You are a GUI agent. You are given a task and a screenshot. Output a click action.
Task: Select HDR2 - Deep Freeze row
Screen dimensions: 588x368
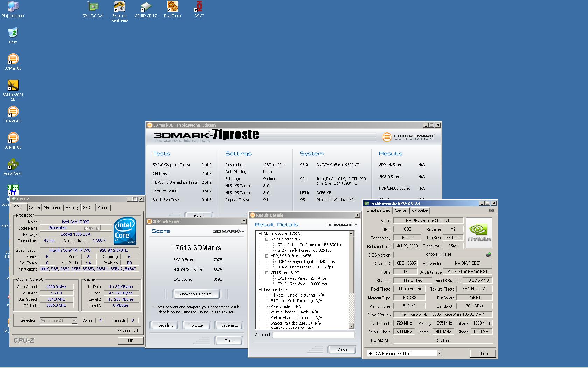[x=305, y=267]
